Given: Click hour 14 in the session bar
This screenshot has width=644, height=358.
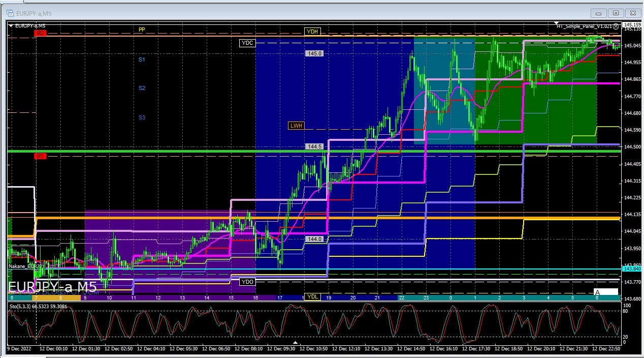Looking at the screenshot, I should (x=207, y=297).
